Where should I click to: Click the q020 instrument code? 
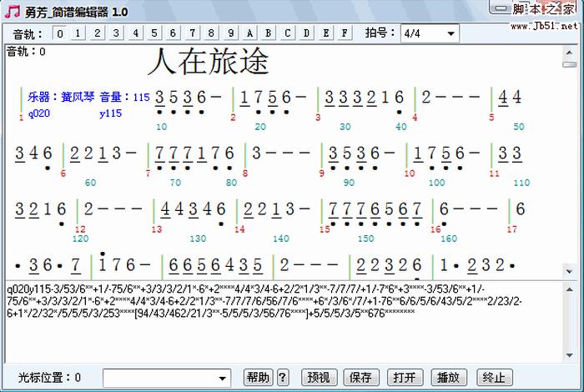(39, 113)
